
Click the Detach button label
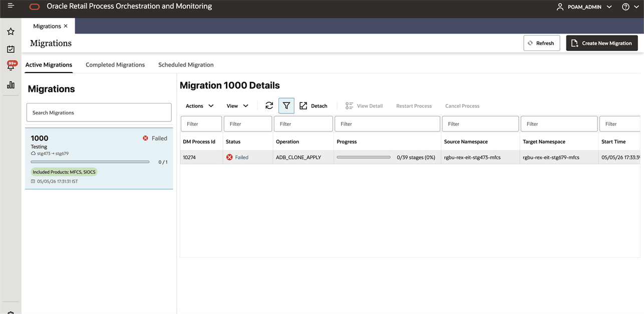[319, 105]
